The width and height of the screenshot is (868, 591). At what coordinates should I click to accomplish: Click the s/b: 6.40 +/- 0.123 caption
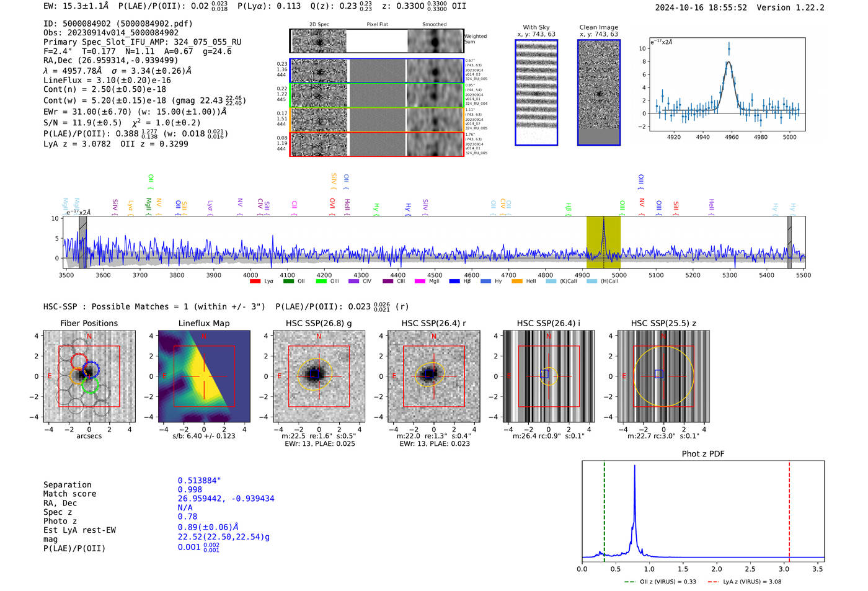(204, 436)
